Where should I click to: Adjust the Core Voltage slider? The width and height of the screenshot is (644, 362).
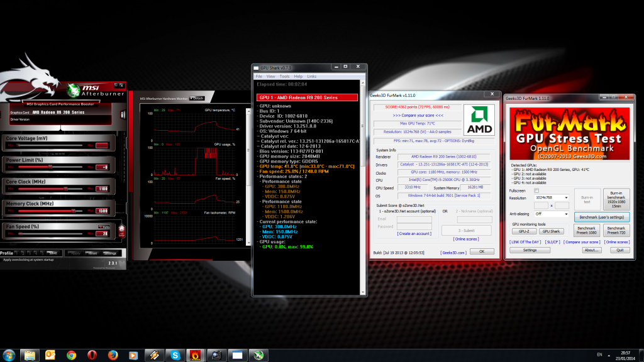click(x=50, y=145)
